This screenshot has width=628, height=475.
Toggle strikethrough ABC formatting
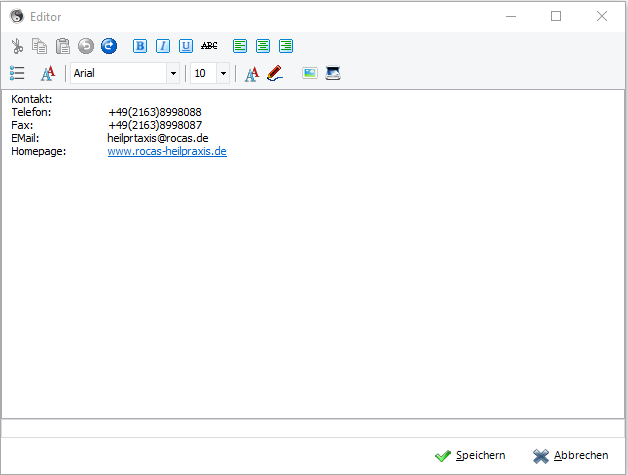(209, 46)
